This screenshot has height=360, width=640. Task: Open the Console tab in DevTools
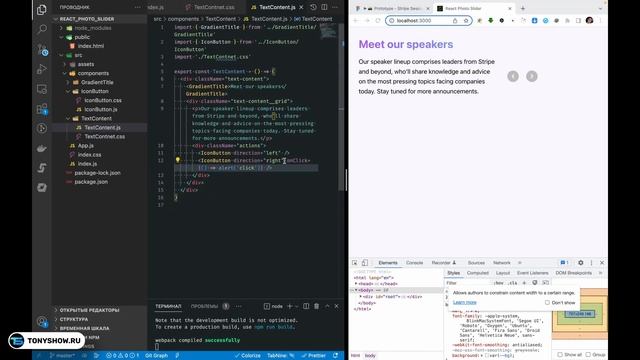coord(414,263)
